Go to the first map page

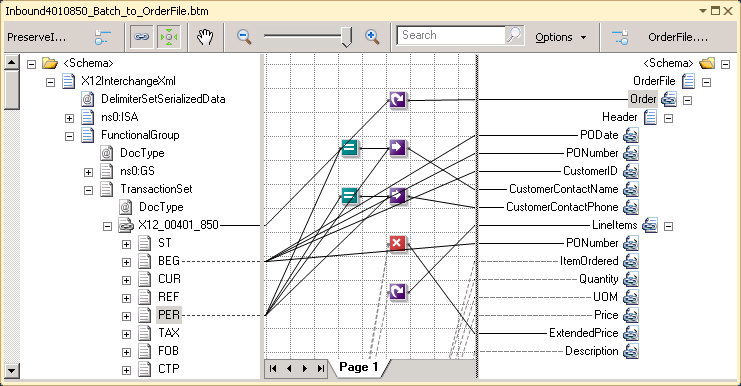coord(273,369)
